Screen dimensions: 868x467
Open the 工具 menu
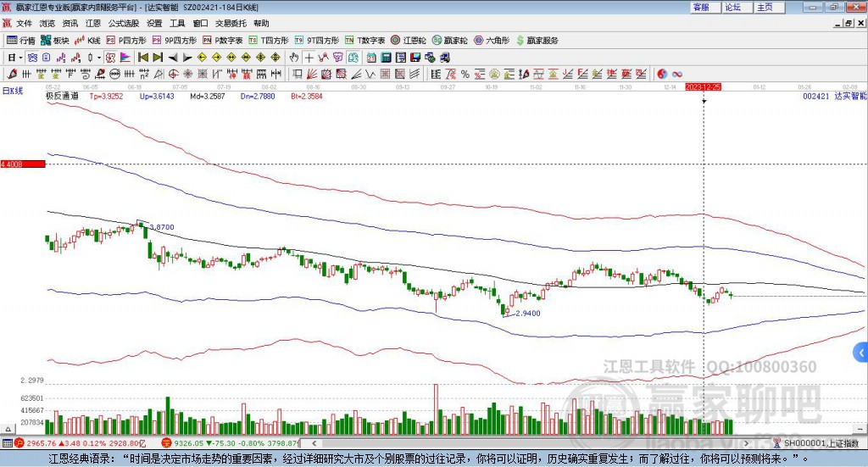coord(177,23)
